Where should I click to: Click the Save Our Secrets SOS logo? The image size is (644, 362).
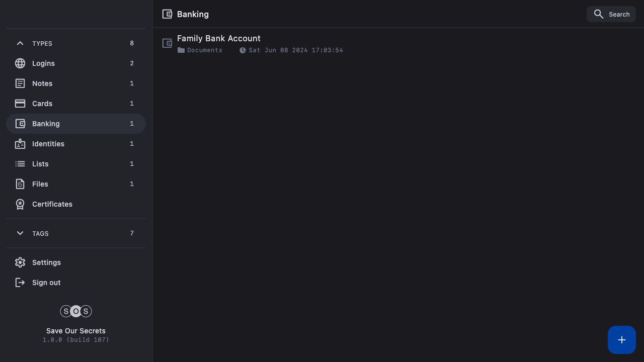[x=76, y=311]
